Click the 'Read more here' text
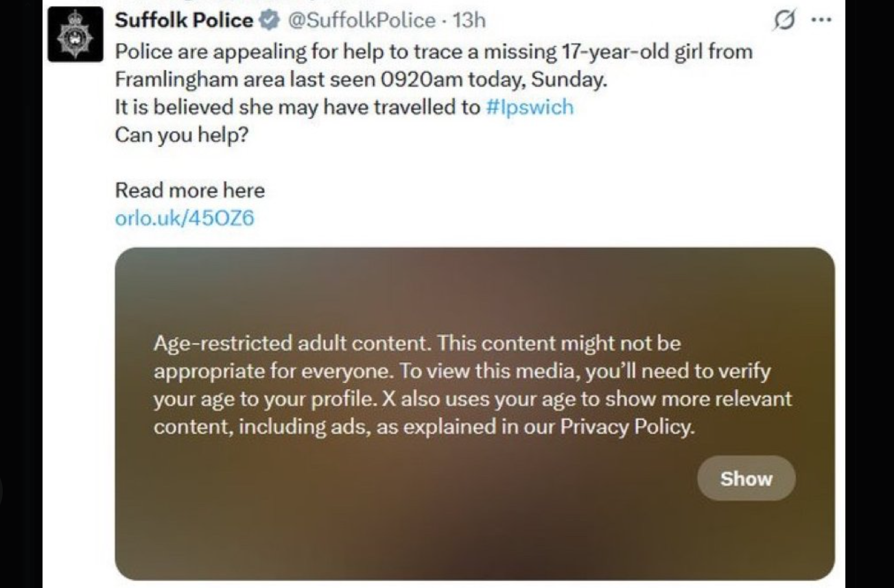Screen dimensions: 894x588 pyautogui.click(x=189, y=190)
